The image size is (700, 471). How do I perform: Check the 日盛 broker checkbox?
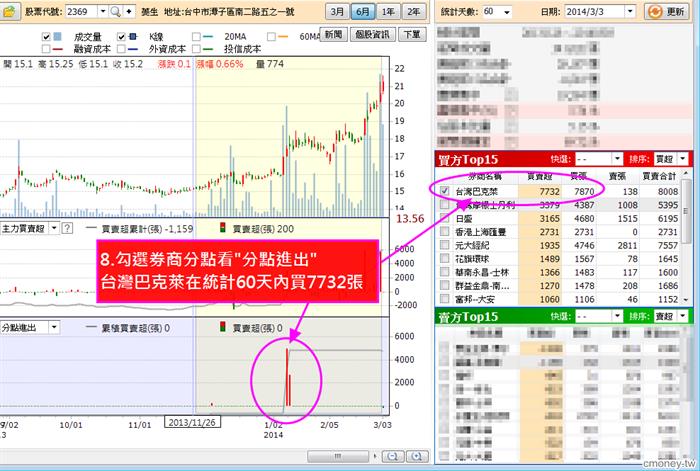tap(445, 218)
